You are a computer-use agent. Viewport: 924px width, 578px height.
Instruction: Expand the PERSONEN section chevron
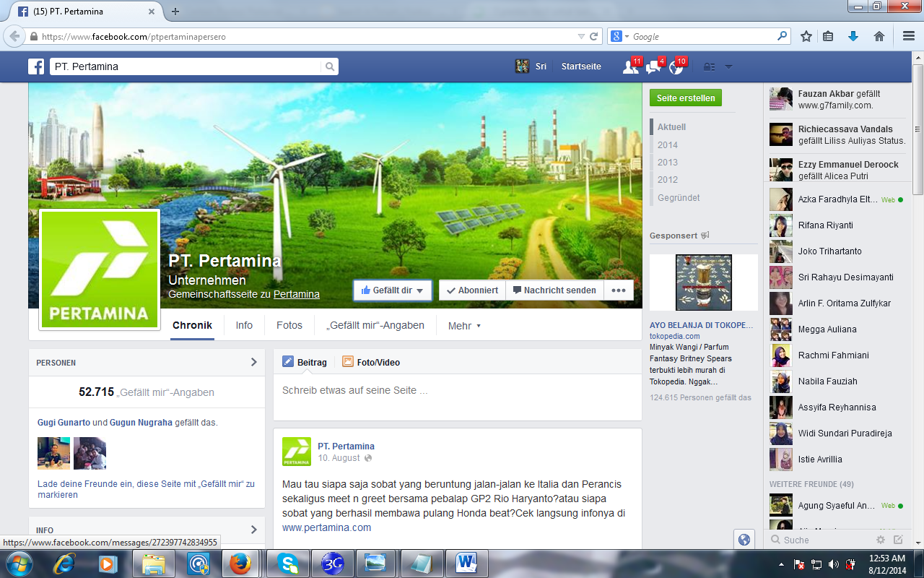coord(253,362)
